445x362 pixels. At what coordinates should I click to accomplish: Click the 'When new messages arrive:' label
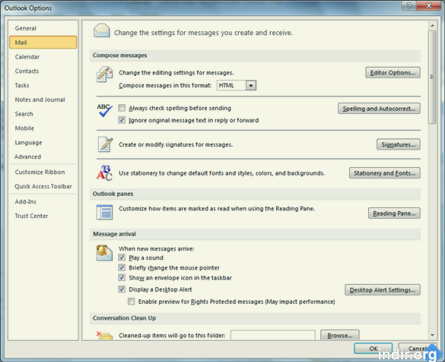click(156, 249)
